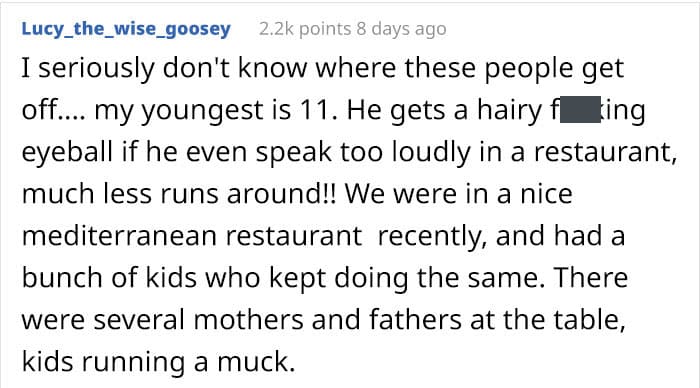
Task: Click the 2.2k points score
Action: pos(305,29)
